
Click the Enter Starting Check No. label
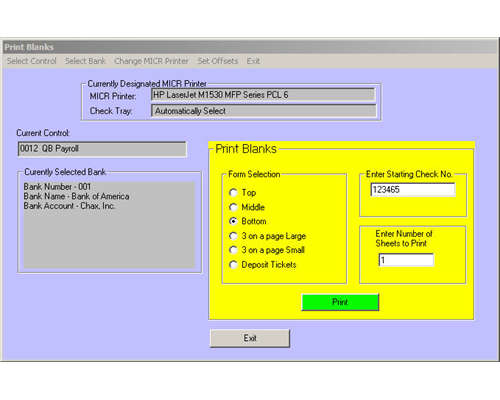click(x=409, y=174)
